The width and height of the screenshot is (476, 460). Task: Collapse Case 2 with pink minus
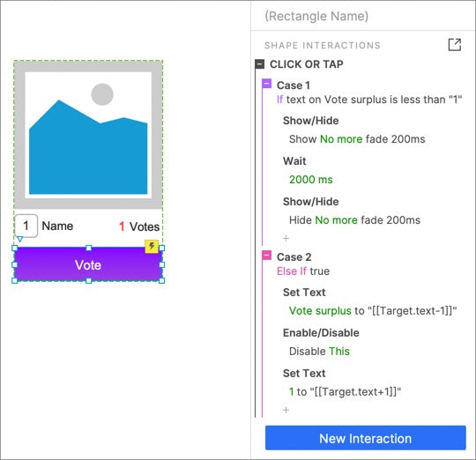pos(267,256)
